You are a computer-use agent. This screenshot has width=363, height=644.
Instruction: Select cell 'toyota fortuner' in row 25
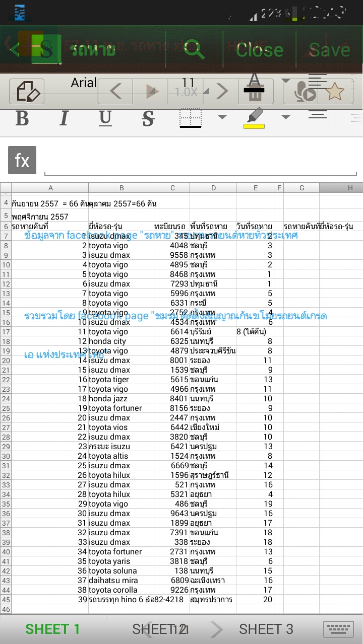(x=122, y=408)
